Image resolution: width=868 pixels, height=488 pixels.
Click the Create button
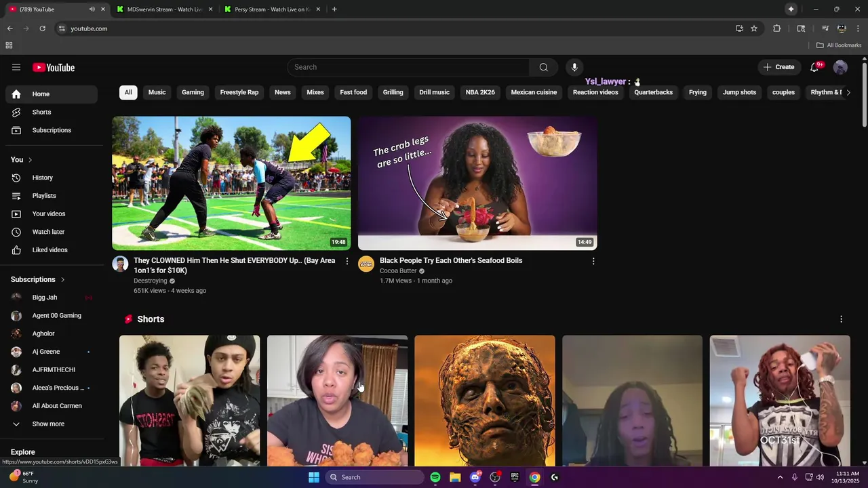tap(778, 67)
